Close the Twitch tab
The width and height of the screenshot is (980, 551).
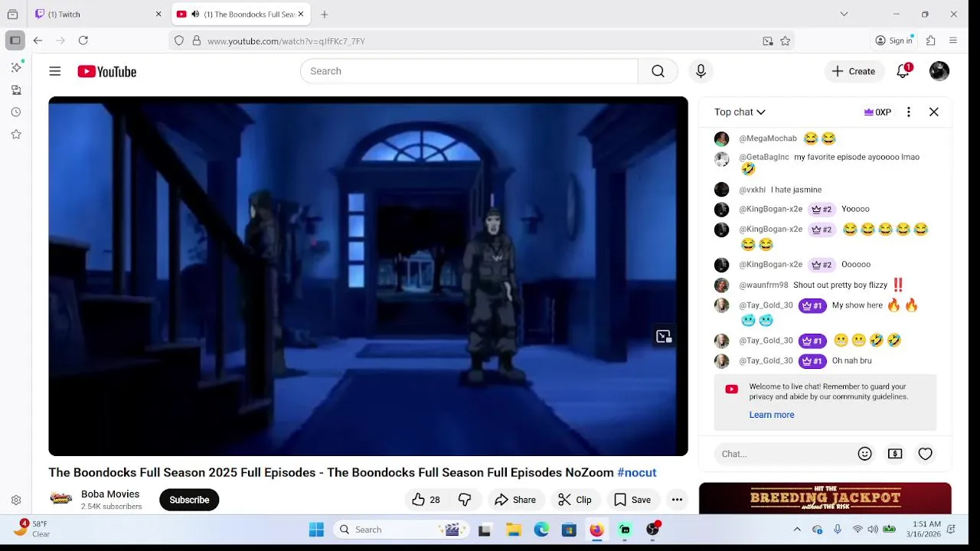click(158, 15)
